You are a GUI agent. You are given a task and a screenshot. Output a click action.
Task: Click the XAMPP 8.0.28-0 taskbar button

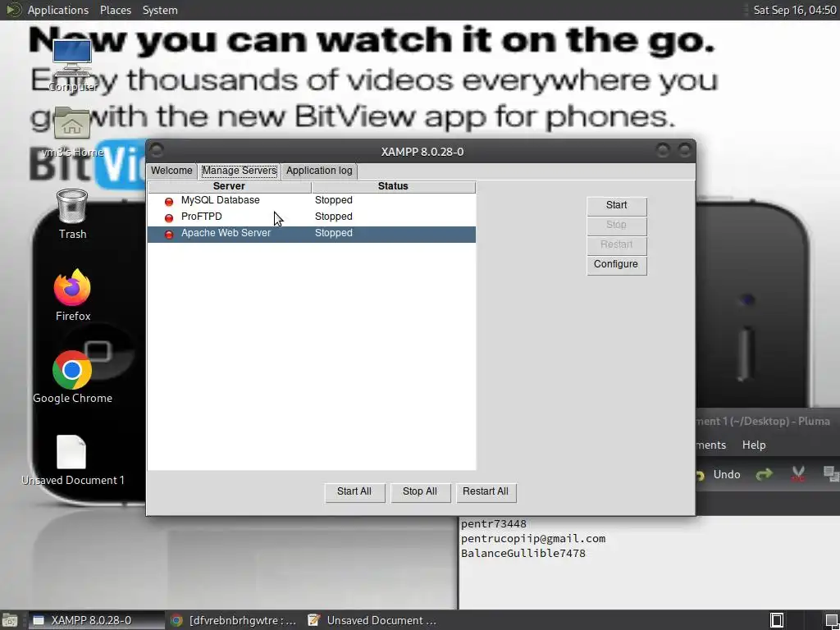point(95,620)
